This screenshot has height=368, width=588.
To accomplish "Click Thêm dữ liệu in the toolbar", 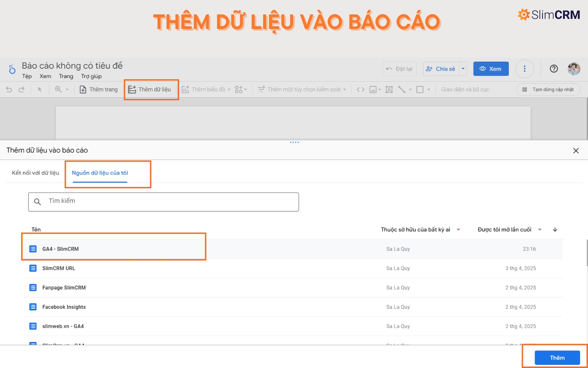I will pyautogui.click(x=150, y=89).
